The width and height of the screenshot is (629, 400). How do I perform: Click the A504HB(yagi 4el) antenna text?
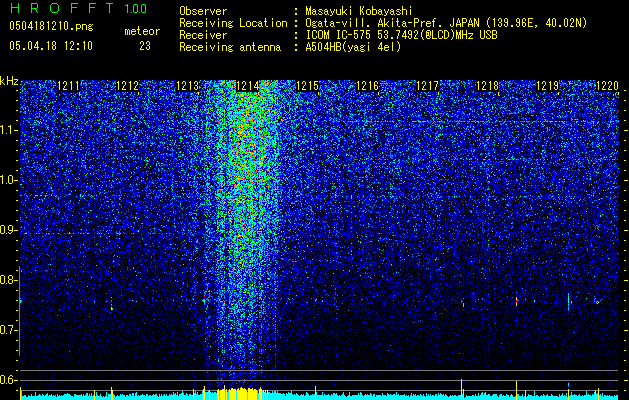tap(353, 47)
